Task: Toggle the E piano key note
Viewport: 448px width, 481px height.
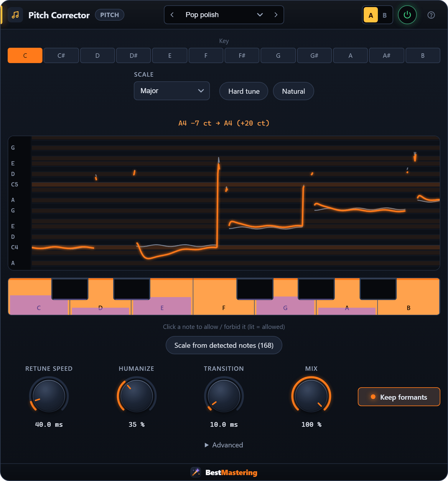Action: click(162, 308)
